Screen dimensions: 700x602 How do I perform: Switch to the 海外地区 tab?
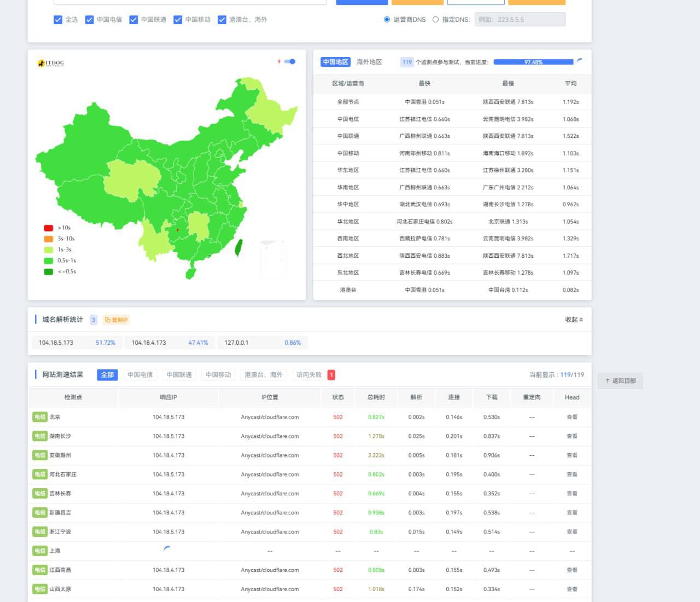coord(369,62)
